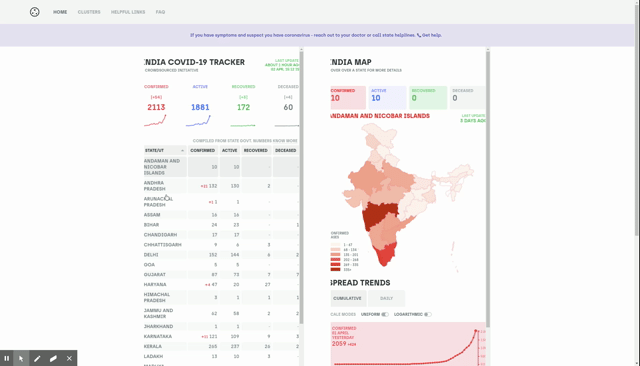
Task: Click the Get help link in the banner
Action: (432, 35)
